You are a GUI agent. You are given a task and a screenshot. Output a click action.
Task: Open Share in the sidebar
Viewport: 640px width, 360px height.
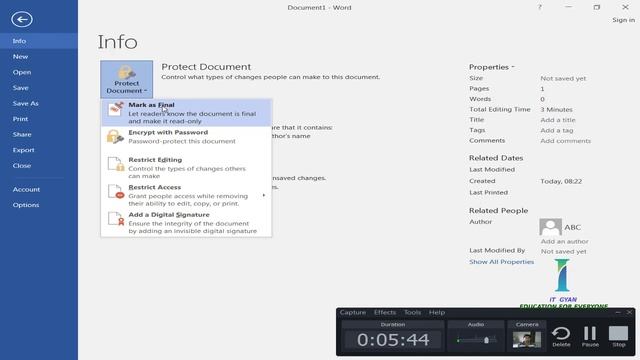point(39,134)
